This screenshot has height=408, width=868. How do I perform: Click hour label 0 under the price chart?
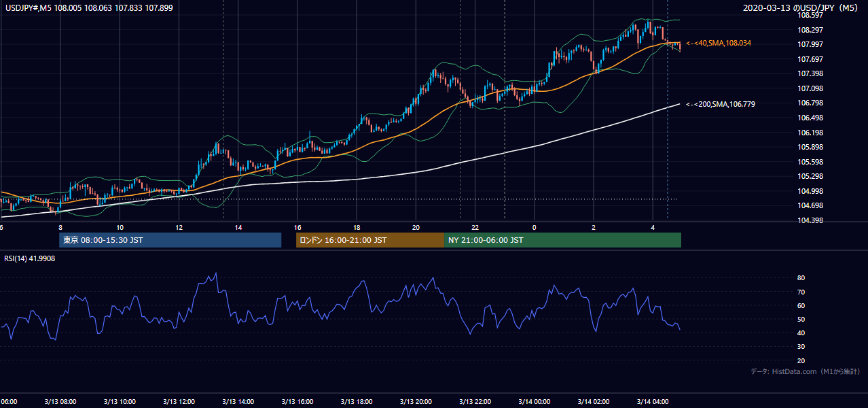click(x=535, y=227)
